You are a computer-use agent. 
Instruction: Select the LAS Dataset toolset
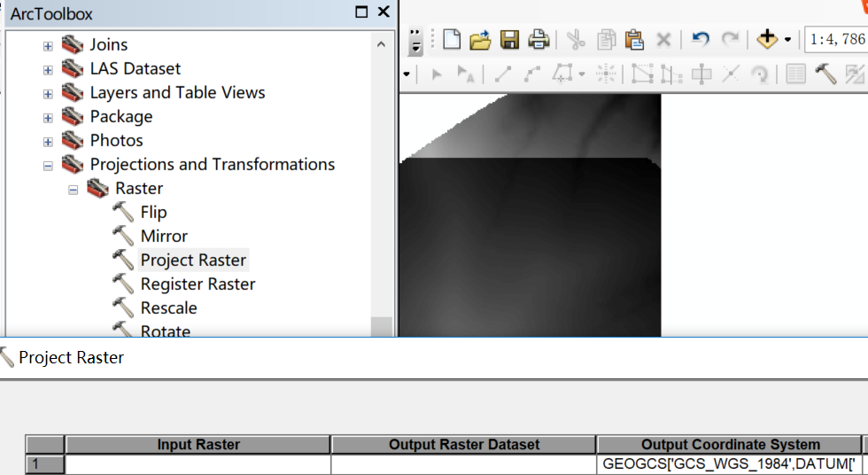click(135, 68)
